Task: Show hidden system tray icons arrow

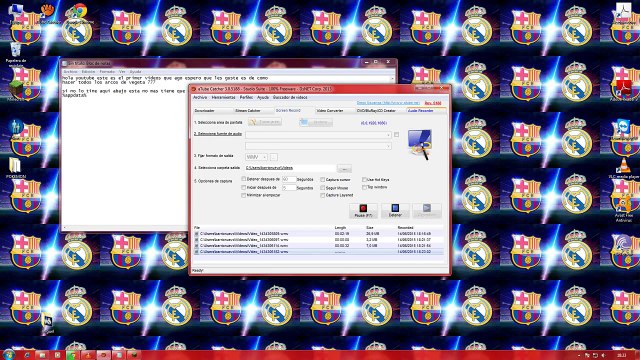Action: tap(579, 356)
